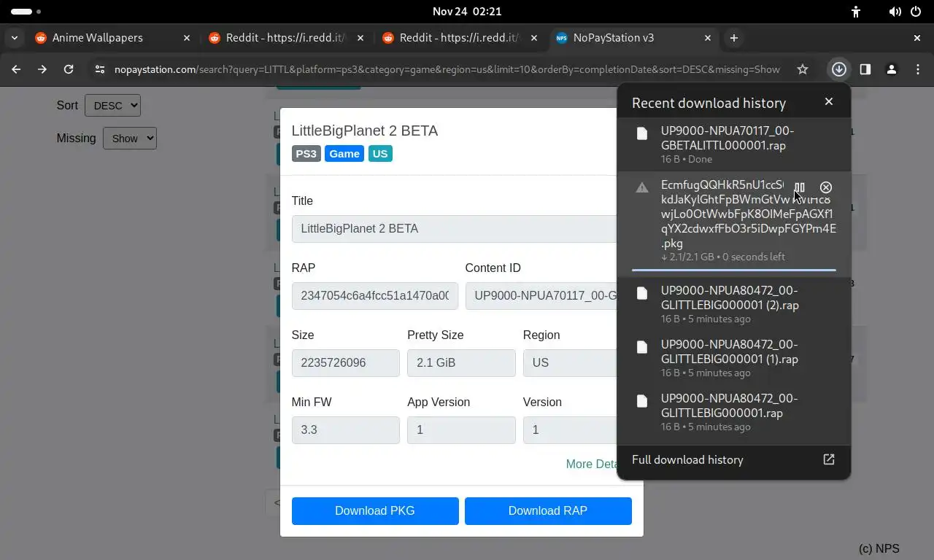Reload the NoPayStation page
The height and width of the screenshot is (560, 934).
pos(69,69)
